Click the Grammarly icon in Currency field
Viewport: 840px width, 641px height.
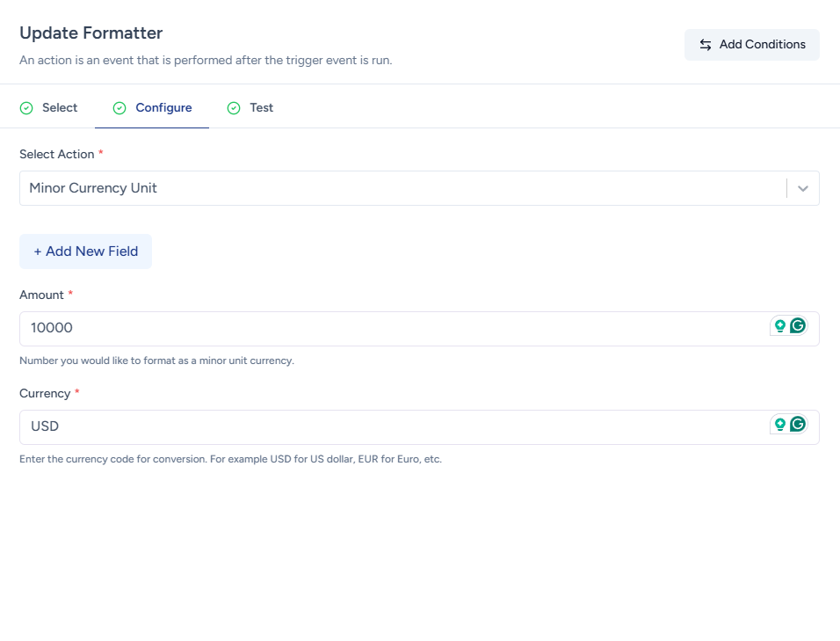tap(798, 424)
